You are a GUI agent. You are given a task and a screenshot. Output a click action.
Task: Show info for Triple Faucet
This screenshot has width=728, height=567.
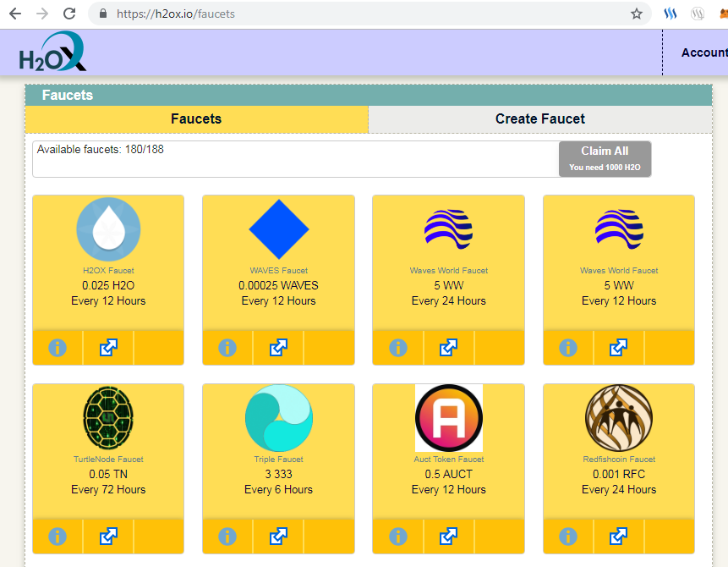227,537
